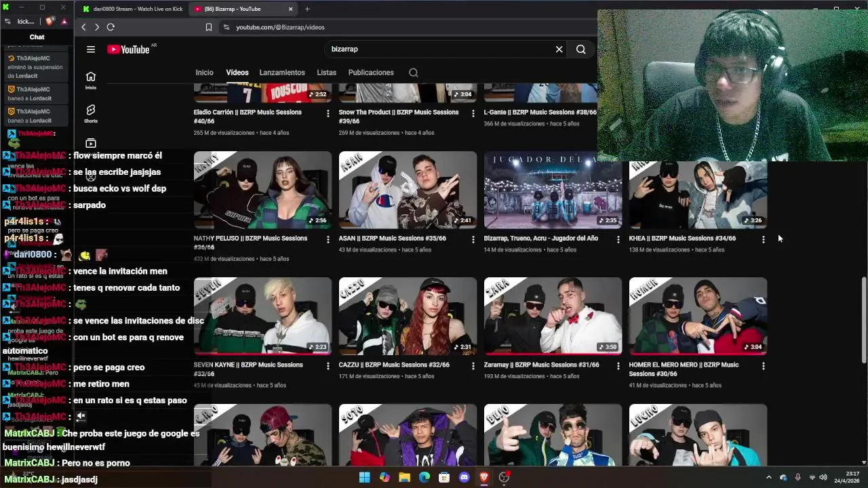Open CAZZU BZRP Music Sessions #32/66 title

click(394, 365)
